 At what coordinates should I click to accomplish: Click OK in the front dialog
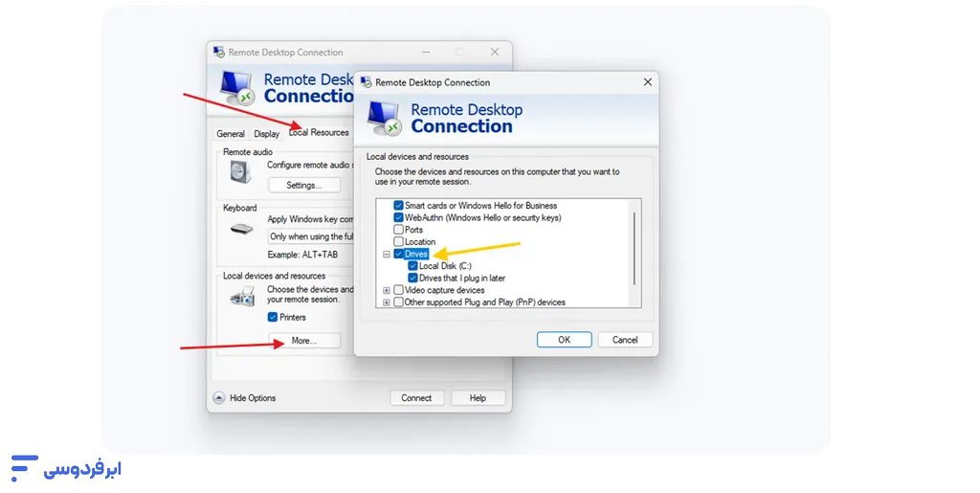pos(565,339)
